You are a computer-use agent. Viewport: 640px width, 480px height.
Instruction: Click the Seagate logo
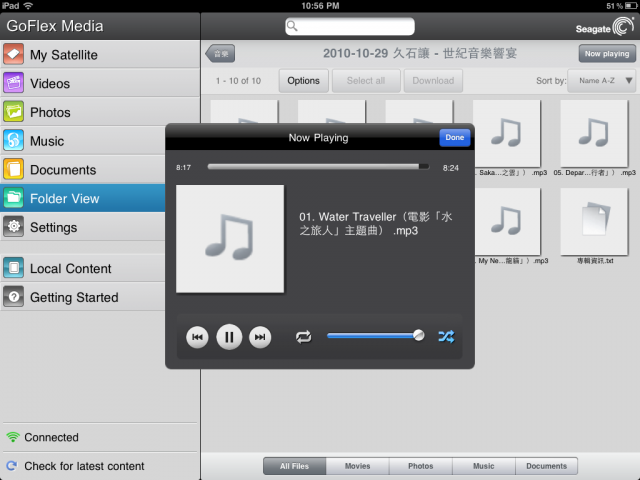point(604,27)
